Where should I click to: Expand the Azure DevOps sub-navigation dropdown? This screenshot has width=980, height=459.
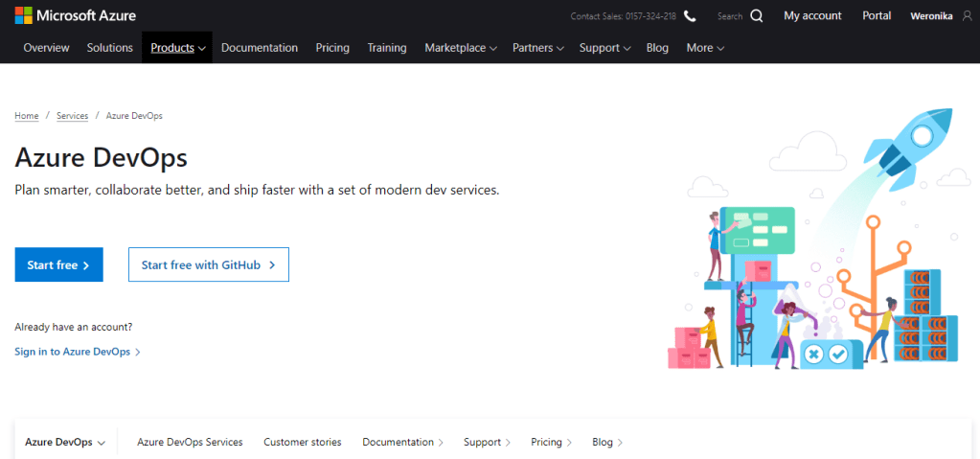tap(65, 443)
